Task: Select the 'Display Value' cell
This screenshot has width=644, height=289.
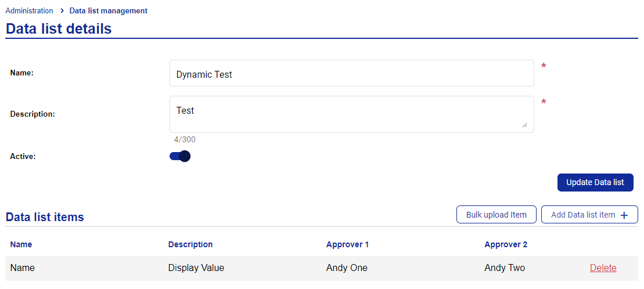Action: (196, 268)
